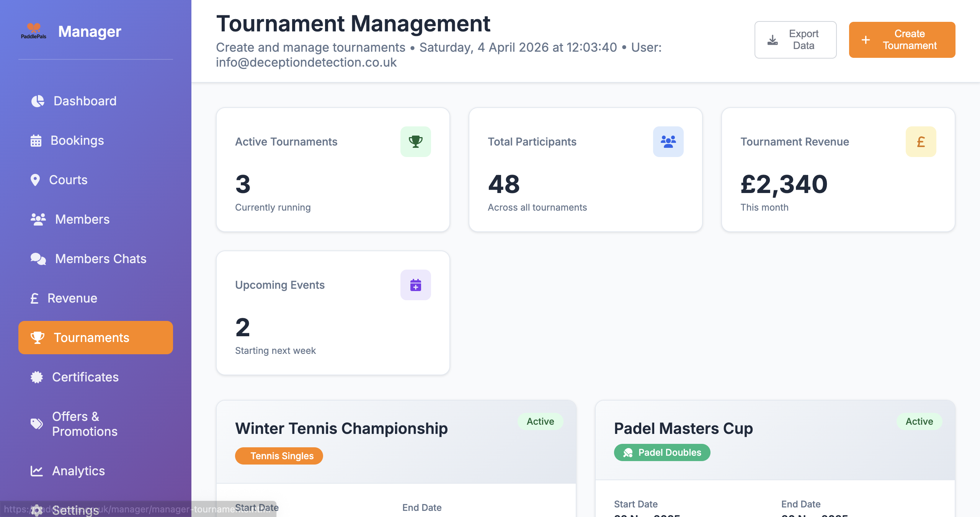Navigate to Members
Image resolution: width=980 pixels, height=517 pixels.
(96, 219)
